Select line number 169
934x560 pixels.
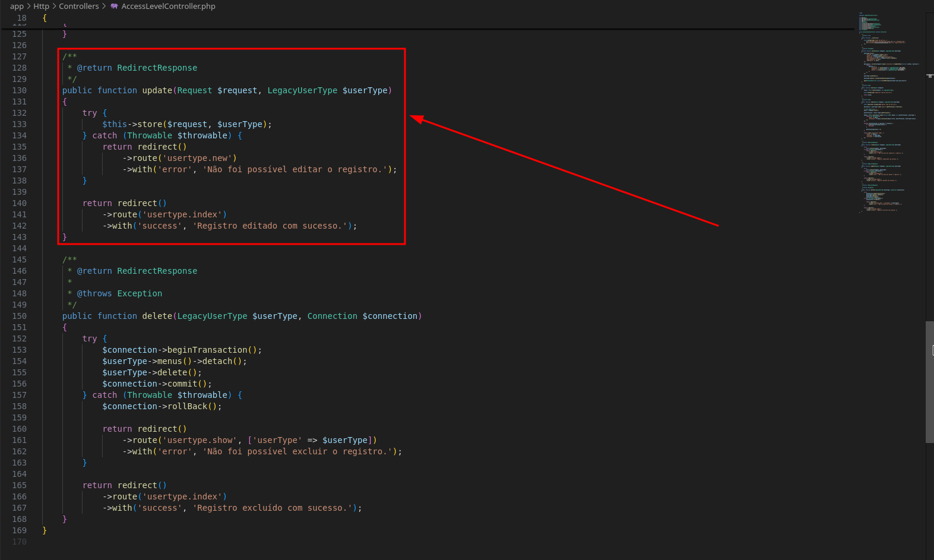click(19, 530)
